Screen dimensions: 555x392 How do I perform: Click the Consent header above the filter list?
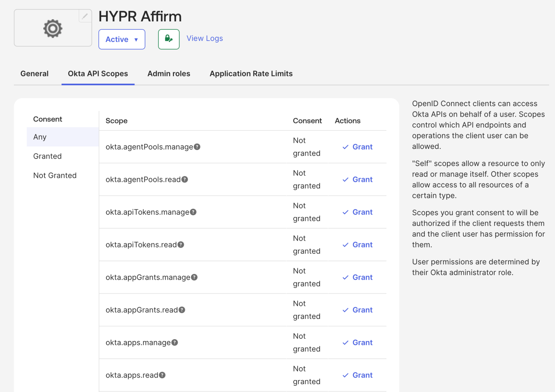pyautogui.click(x=48, y=119)
